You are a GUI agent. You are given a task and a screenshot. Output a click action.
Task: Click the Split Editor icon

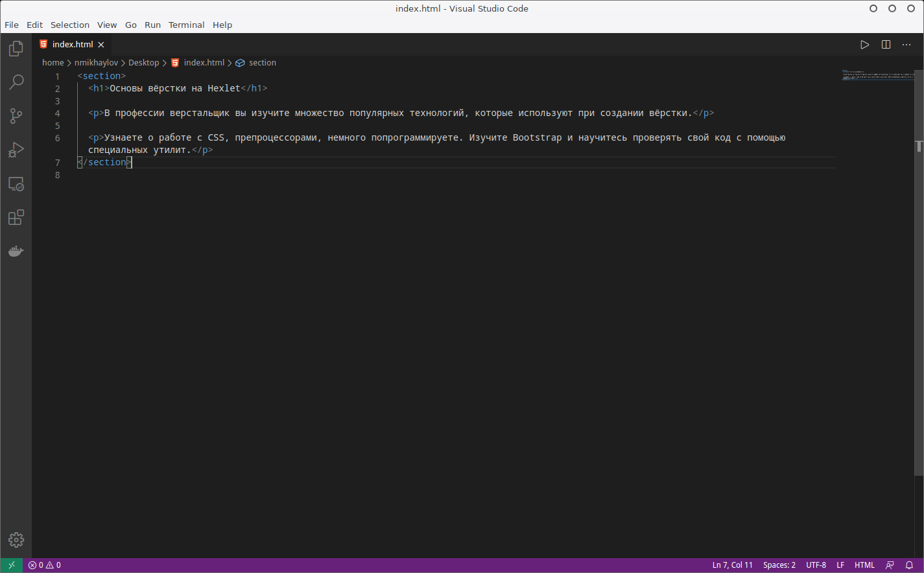point(886,44)
